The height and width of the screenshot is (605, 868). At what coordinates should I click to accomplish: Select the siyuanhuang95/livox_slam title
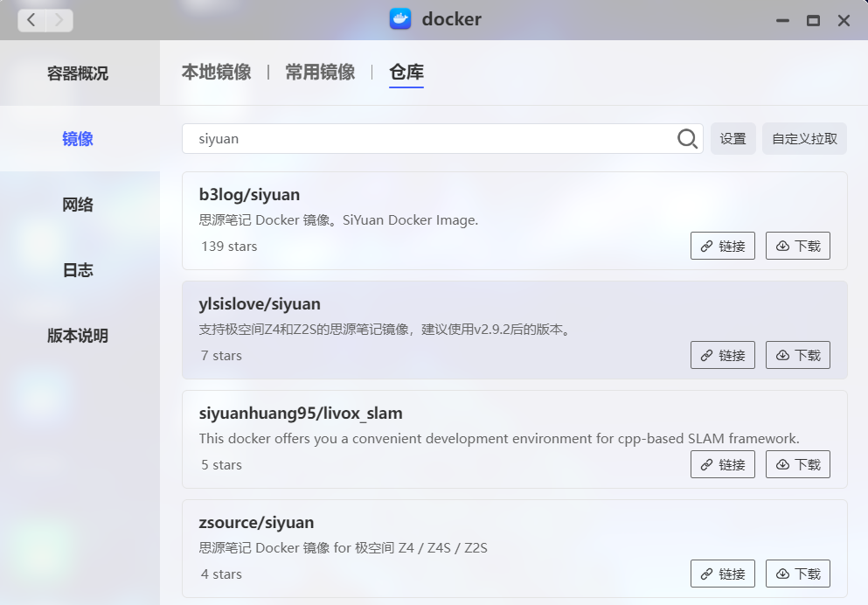point(301,414)
